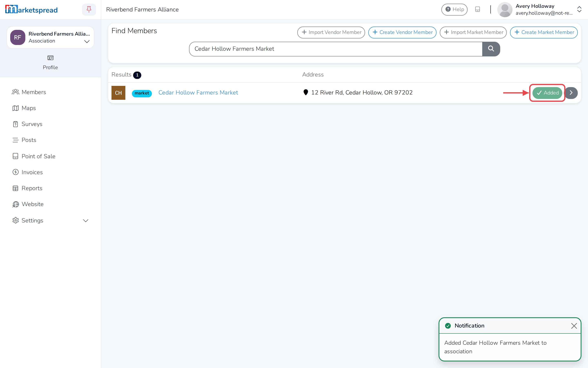588x368 pixels.
Task: Click the Marketspread logo
Action: pyautogui.click(x=31, y=9)
